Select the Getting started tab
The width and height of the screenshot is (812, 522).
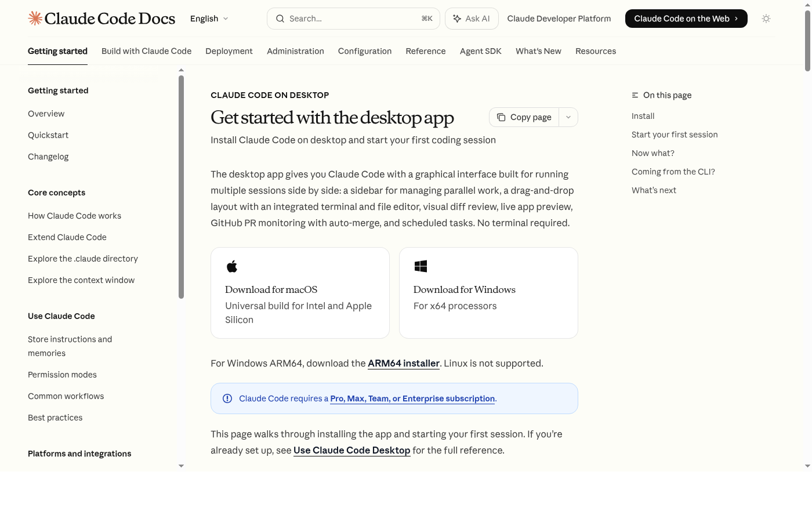click(x=57, y=51)
